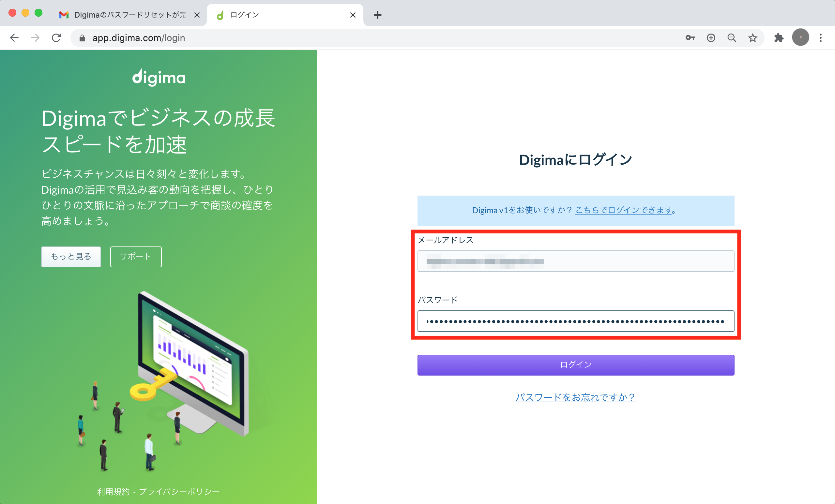Open the 利用規約 link in the footer
Screen dimensions: 835x504
pos(113,492)
